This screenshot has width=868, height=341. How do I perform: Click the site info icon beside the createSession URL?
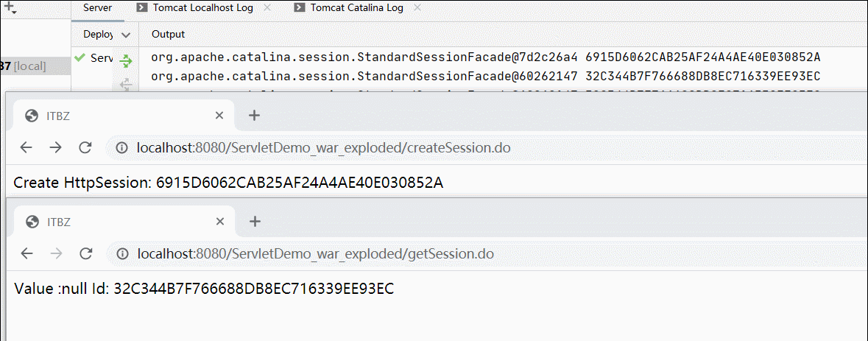pos(121,148)
